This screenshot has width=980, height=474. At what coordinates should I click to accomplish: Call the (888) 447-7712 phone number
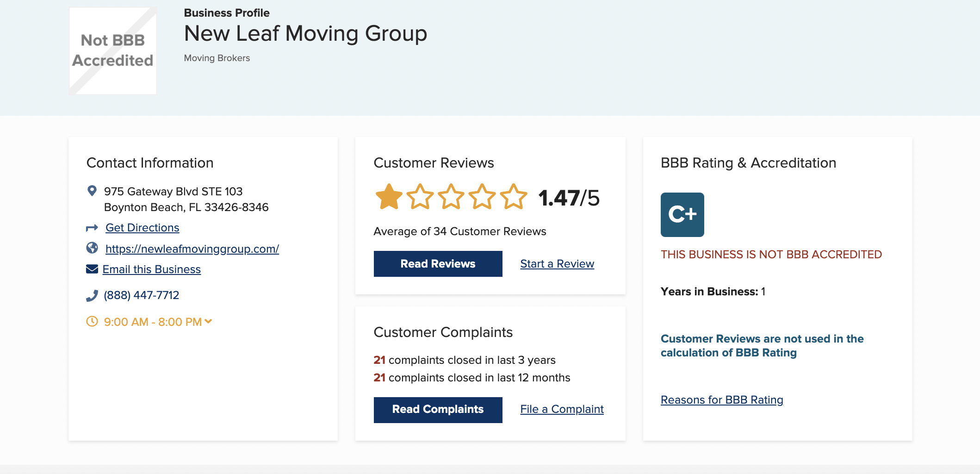click(x=141, y=295)
